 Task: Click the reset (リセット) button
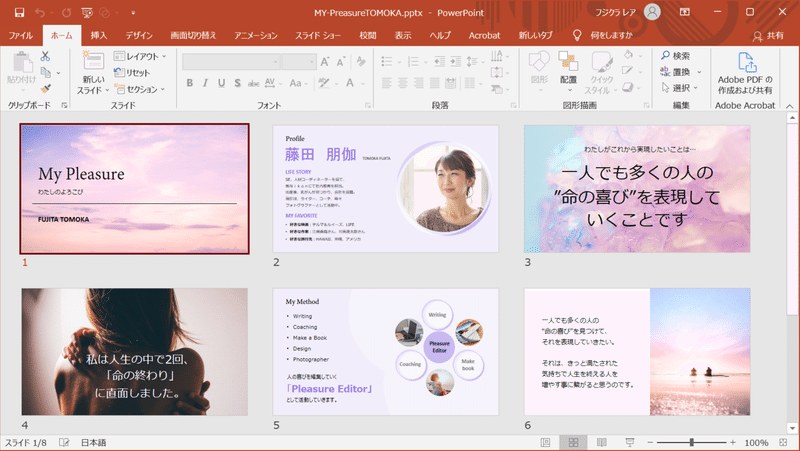click(x=132, y=72)
